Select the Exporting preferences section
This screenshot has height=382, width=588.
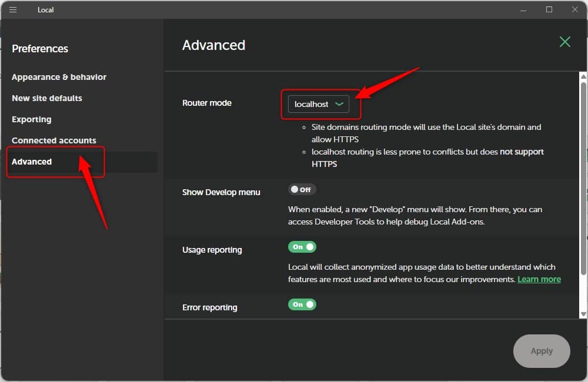pos(32,119)
